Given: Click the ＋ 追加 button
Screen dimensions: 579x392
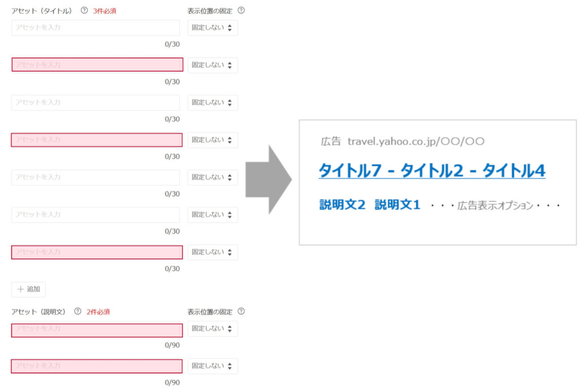Looking at the screenshot, I should click(29, 289).
